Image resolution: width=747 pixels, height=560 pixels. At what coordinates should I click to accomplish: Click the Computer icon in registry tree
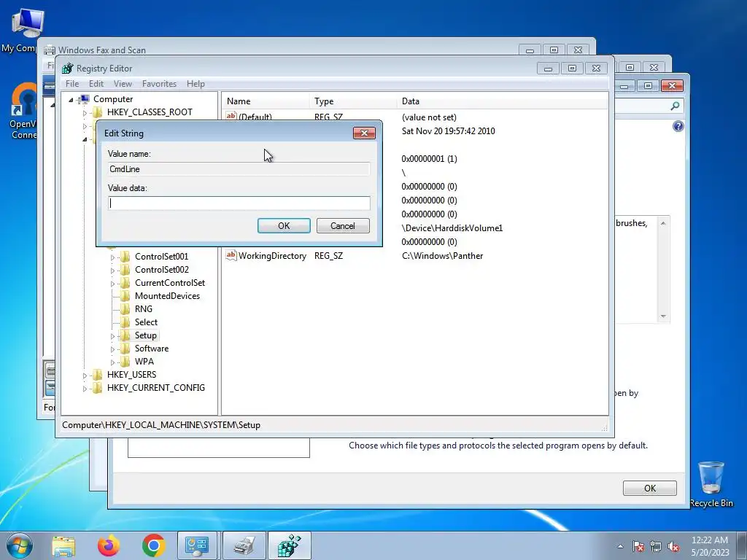(84, 99)
